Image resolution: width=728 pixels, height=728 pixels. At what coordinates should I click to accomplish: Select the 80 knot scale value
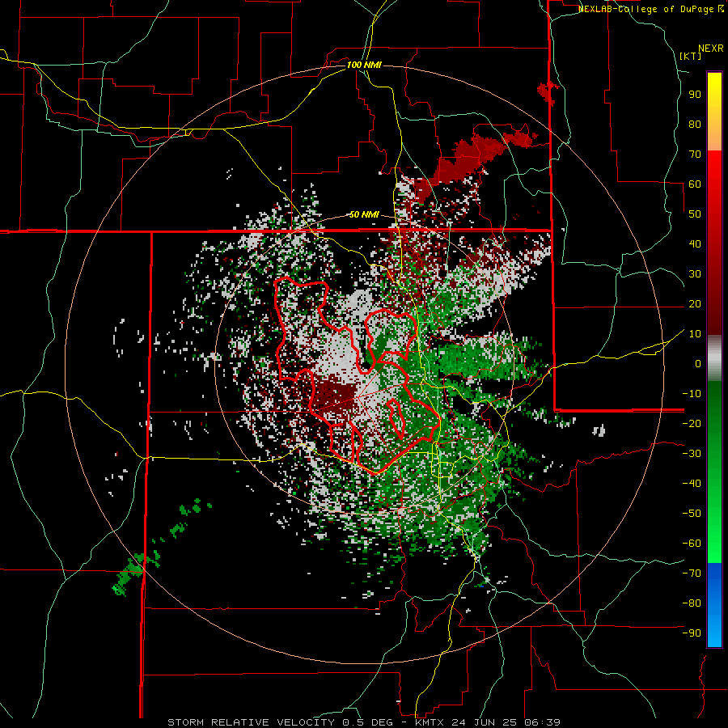point(695,125)
